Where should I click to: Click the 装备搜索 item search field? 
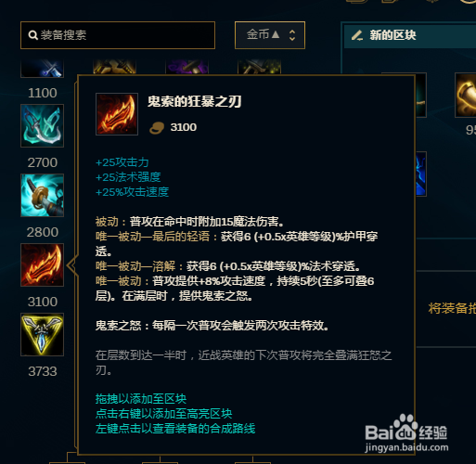pyautogui.click(x=118, y=35)
